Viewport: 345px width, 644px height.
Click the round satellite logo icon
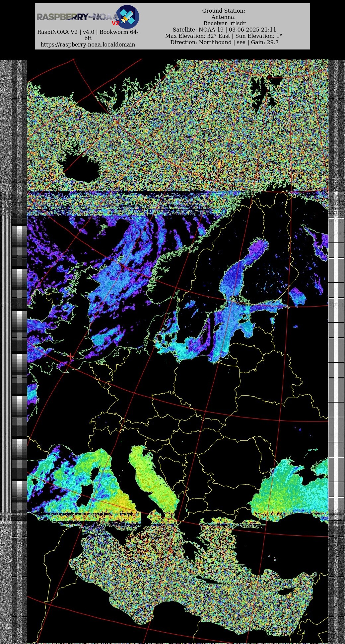pyautogui.click(x=127, y=17)
